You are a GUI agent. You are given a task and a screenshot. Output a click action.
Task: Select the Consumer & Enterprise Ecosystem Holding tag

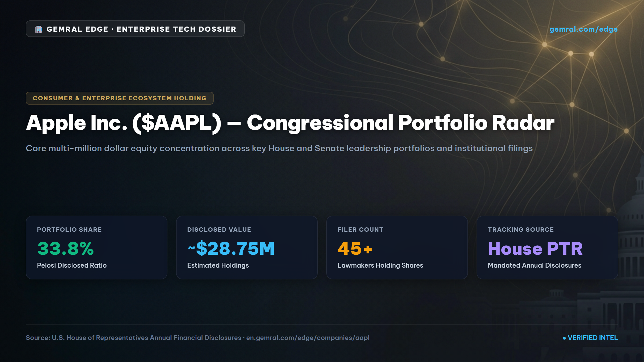coord(120,98)
